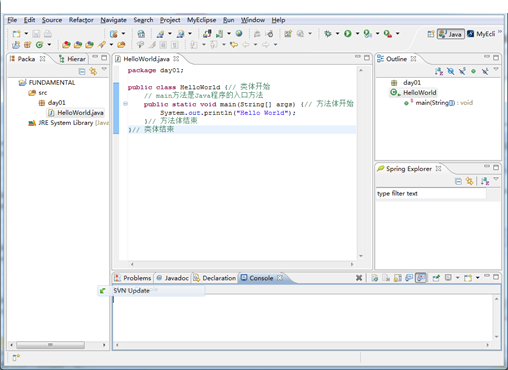
Task: Open the Window menu
Action: click(x=253, y=20)
